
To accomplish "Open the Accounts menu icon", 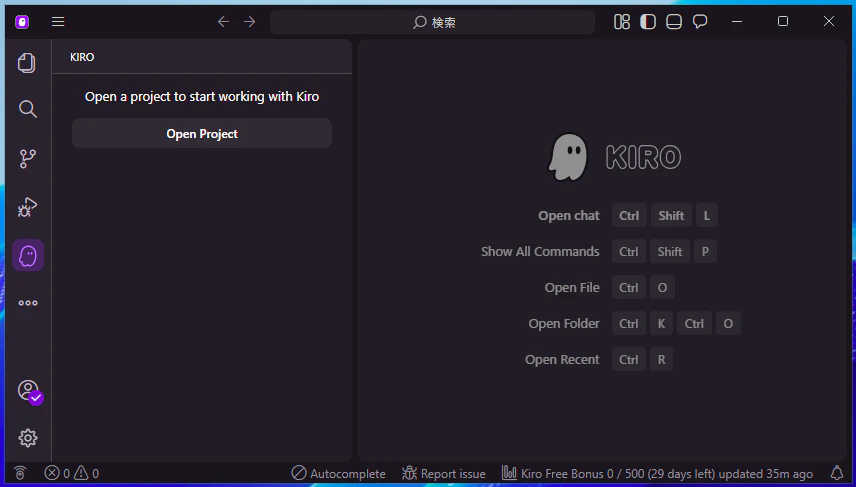I will (29, 391).
